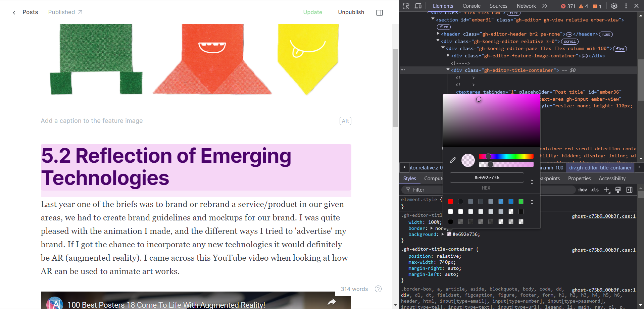Open the Console tab
This screenshot has height=309, width=644.
472,6
